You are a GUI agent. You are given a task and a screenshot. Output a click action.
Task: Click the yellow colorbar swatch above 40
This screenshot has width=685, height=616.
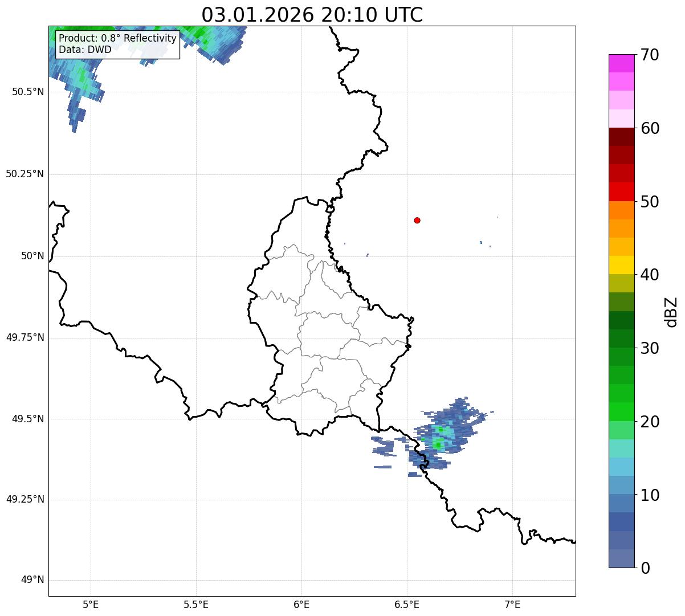tap(621, 266)
